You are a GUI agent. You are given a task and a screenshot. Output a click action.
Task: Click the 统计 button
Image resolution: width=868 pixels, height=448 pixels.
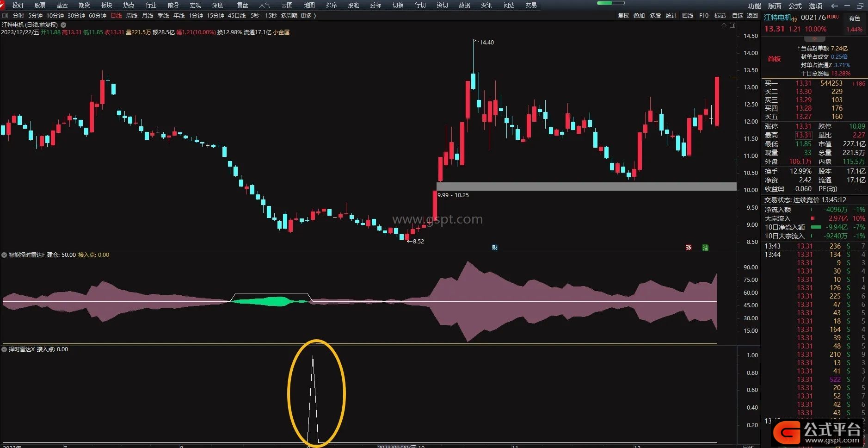click(x=671, y=16)
